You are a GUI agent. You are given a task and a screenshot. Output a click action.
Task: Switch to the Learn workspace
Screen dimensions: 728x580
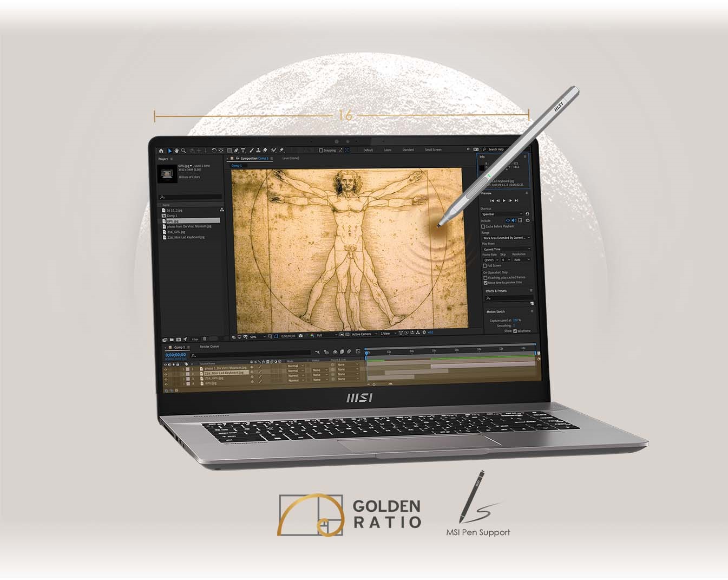(x=388, y=150)
